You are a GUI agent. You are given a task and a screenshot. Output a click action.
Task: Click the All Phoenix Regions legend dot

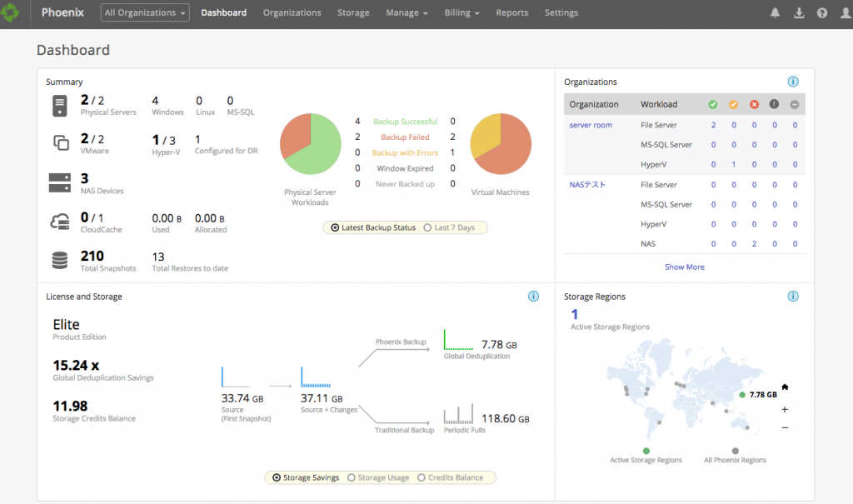click(736, 451)
